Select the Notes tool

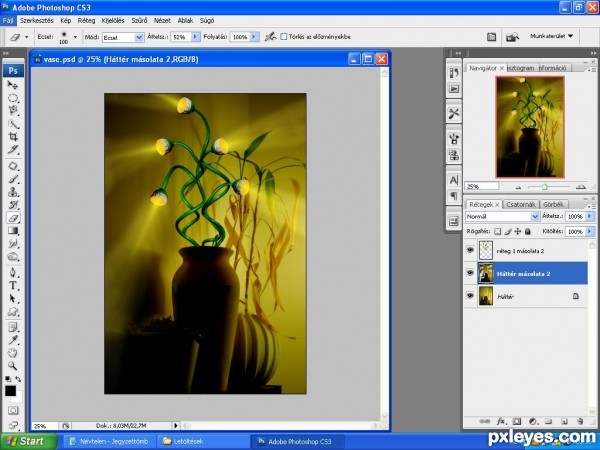pos(13,327)
